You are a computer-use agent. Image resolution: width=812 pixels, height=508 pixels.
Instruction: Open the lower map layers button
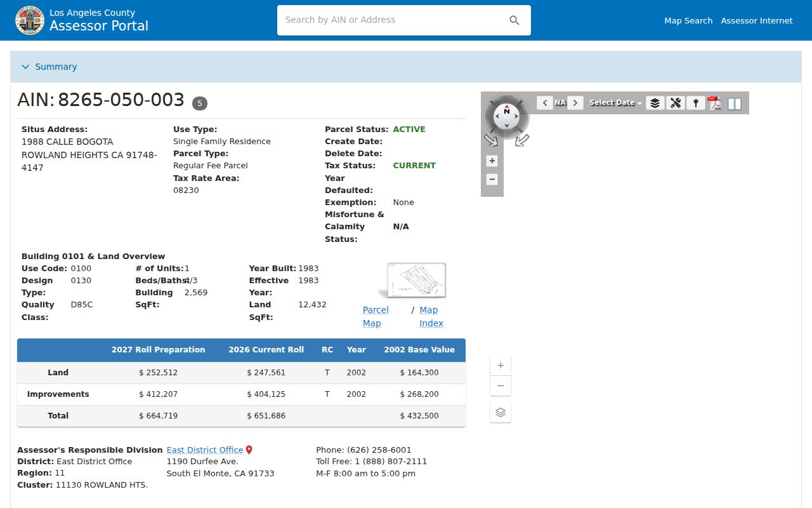pos(501,412)
